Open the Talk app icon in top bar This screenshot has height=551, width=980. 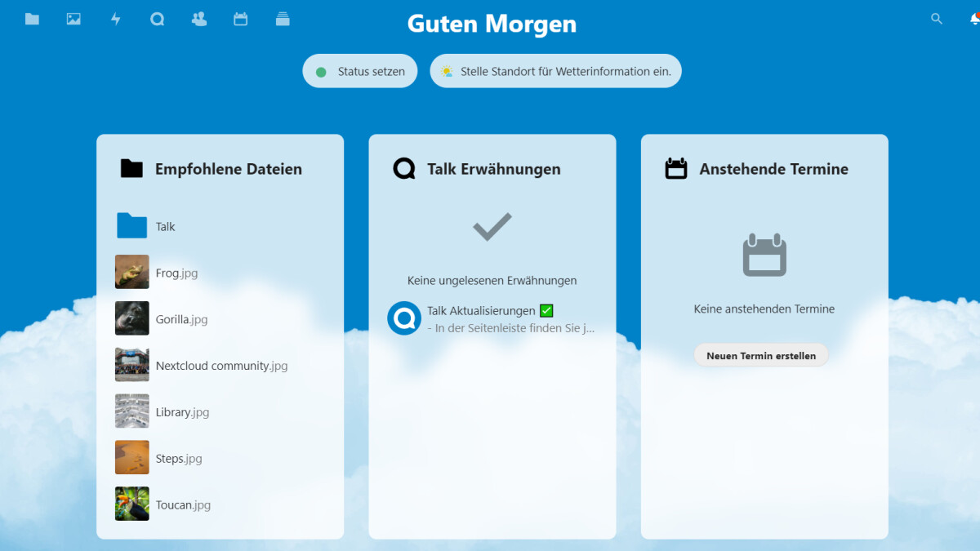click(158, 19)
